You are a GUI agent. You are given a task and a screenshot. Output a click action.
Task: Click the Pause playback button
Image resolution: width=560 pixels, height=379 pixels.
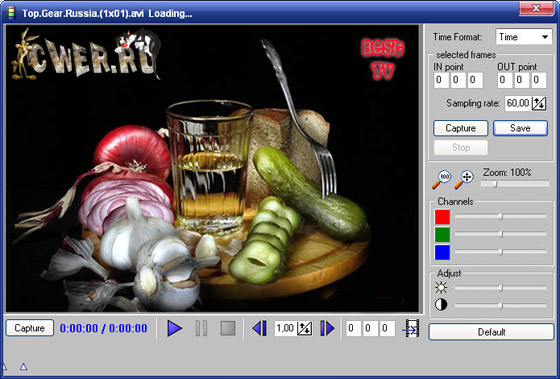pyautogui.click(x=201, y=328)
